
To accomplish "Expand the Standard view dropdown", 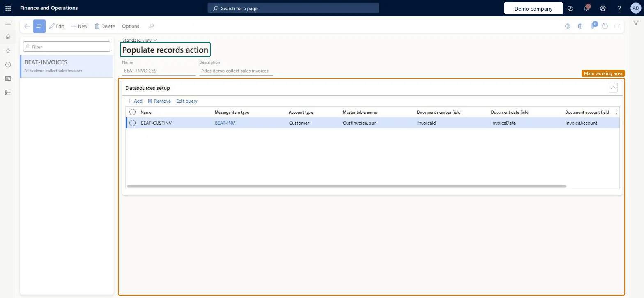I will pyautogui.click(x=140, y=40).
